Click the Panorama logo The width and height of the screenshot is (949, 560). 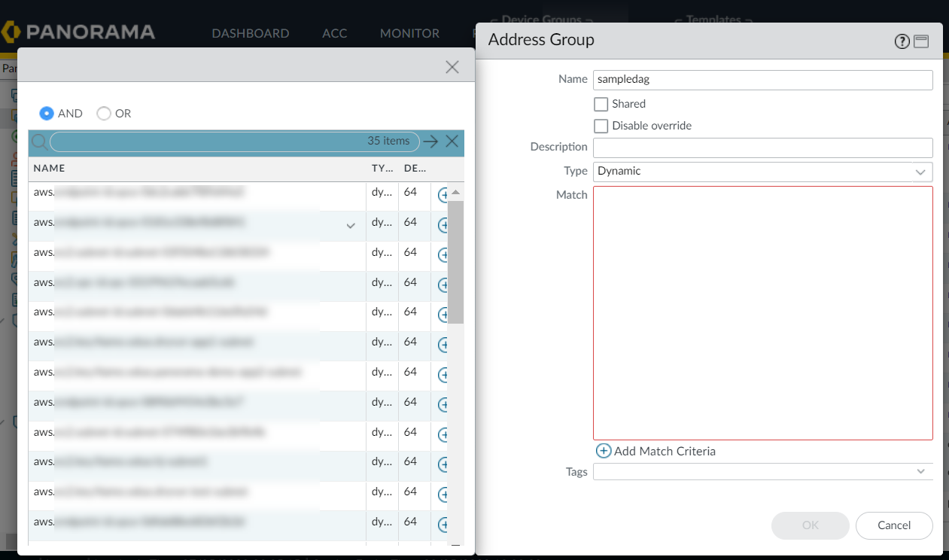tap(78, 32)
